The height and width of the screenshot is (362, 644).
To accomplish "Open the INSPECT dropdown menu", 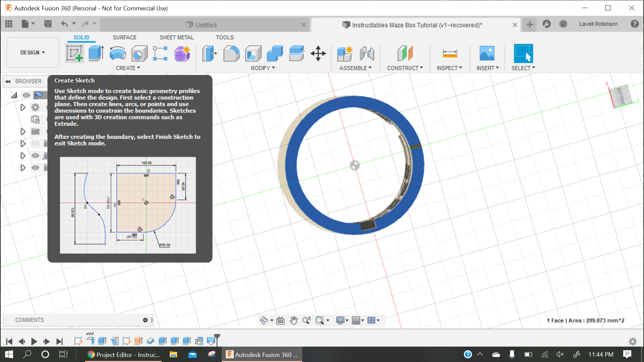I will click(449, 68).
